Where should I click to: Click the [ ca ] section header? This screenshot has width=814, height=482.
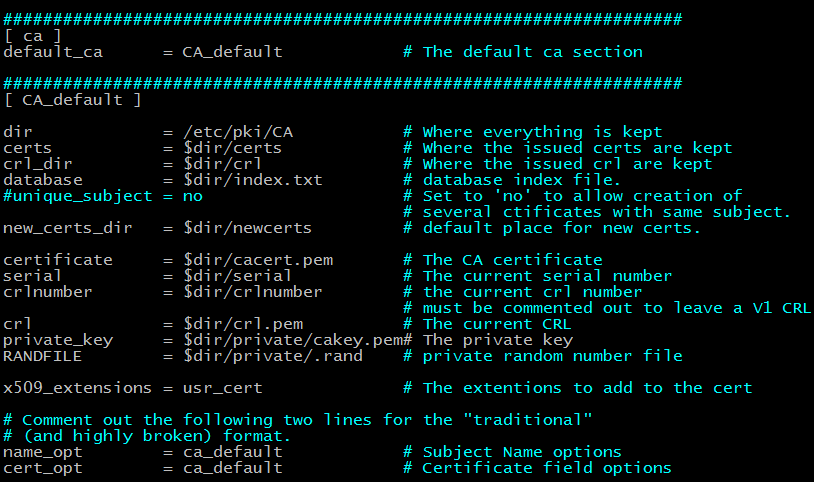(x=33, y=36)
